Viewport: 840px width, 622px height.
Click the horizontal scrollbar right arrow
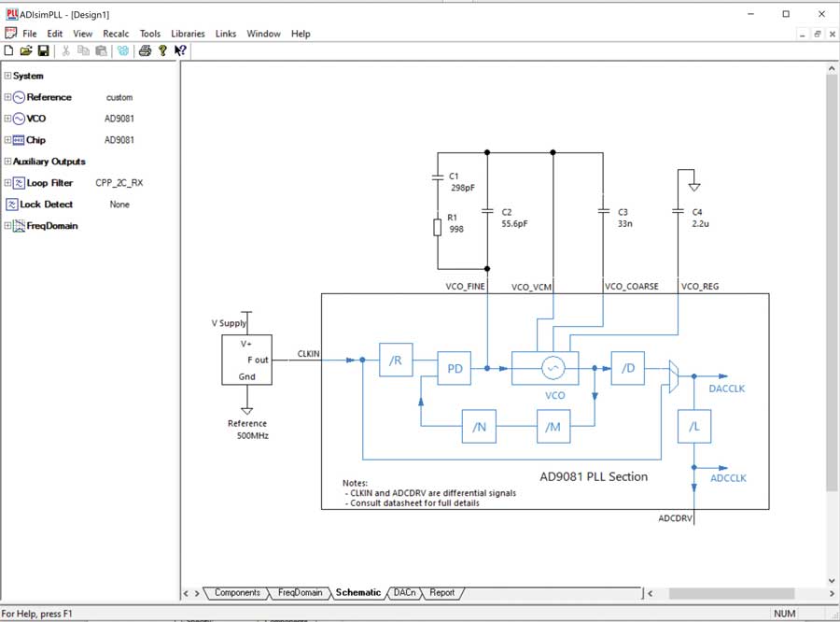click(832, 593)
